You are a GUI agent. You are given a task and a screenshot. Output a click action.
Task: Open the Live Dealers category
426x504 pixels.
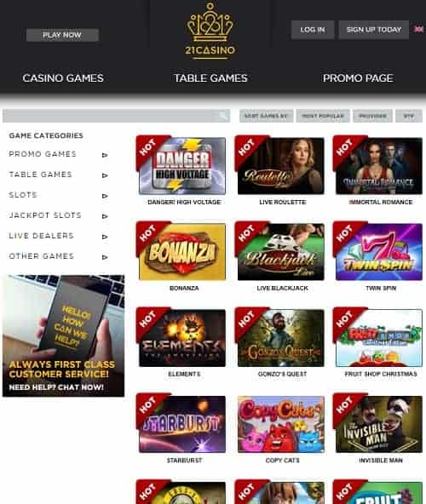pyautogui.click(x=41, y=236)
